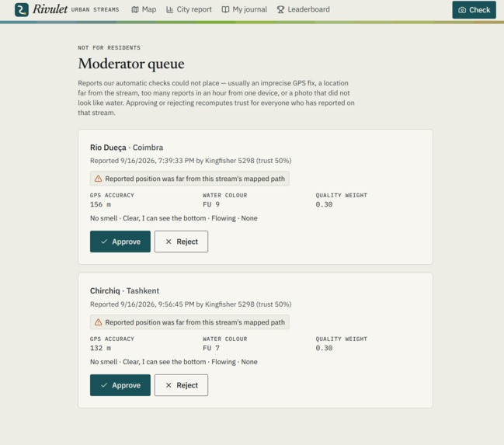Click the X icon on Rio Dueça Reject
The height and width of the screenshot is (445, 504).
pyautogui.click(x=169, y=242)
